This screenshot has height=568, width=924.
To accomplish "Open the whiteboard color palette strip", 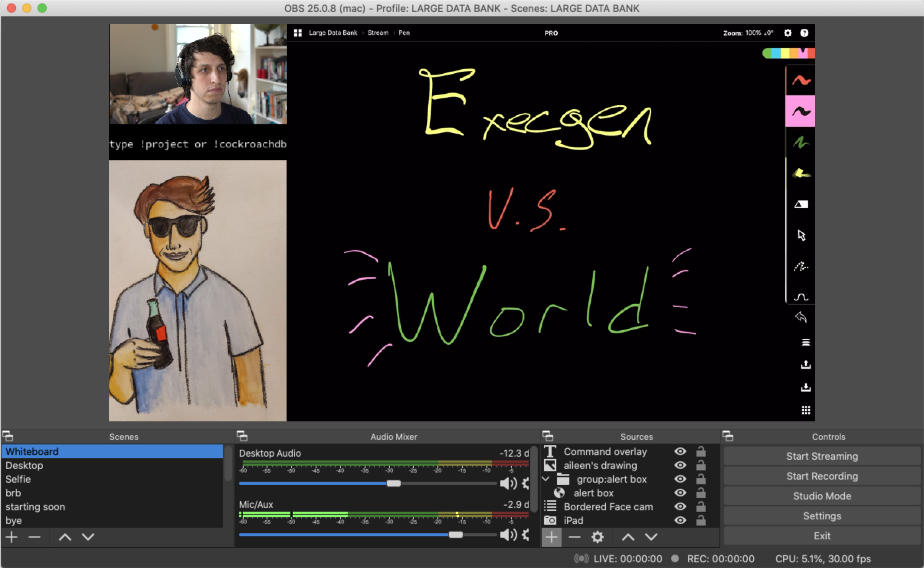I will pyautogui.click(x=789, y=53).
